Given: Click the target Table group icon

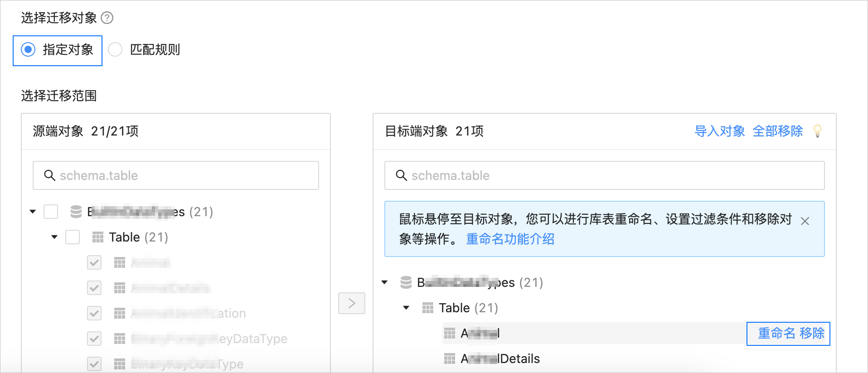Looking at the screenshot, I should (x=428, y=308).
